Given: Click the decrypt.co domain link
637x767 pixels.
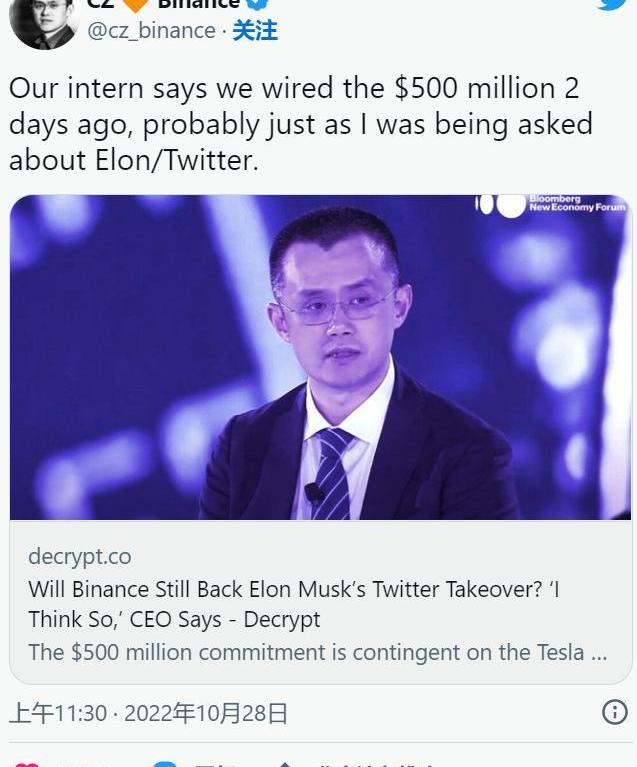Looking at the screenshot, I should tap(79, 556).
